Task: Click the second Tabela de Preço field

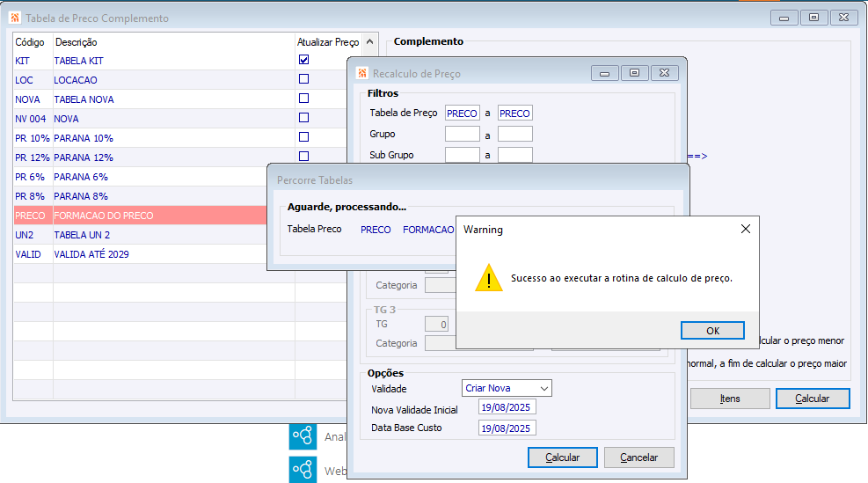Action: [x=514, y=113]
